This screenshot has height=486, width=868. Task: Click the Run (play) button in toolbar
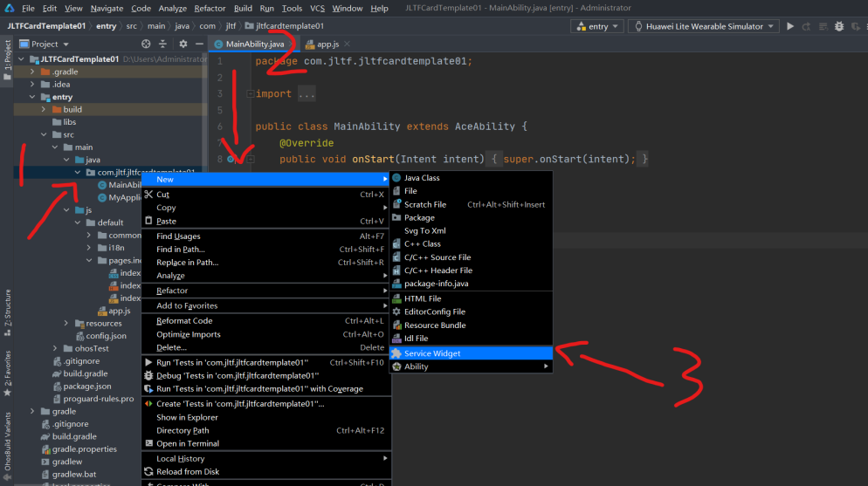click(791, 26)
